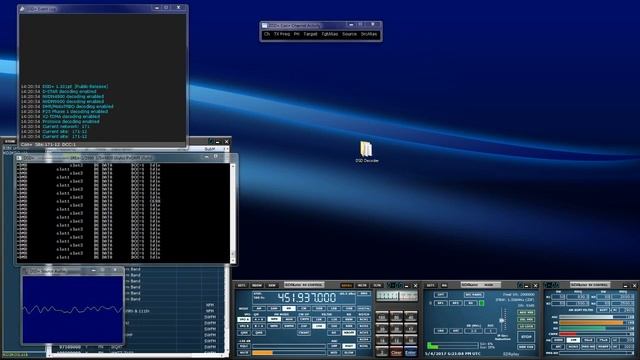
Task: Toggle the LO LOCK button
Action: coord(526,327)
